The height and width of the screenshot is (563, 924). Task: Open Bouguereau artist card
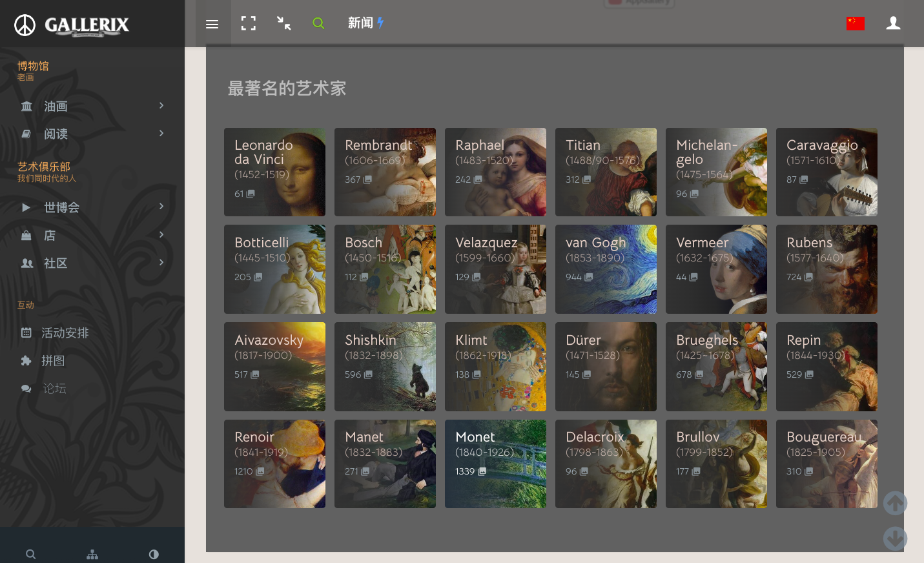pos(826,464)
